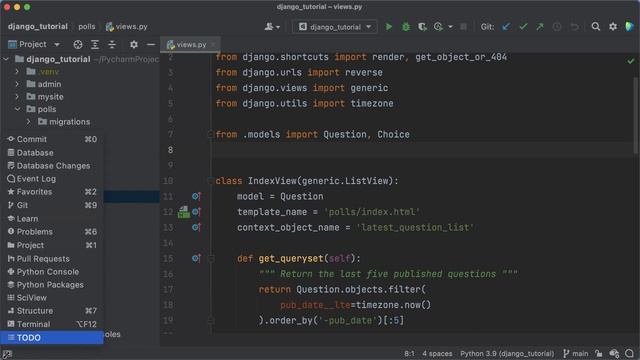Open Database tool window from menu
Image resolution: width=640 pixels, height=360 pixels.
(x=52, y=153)
